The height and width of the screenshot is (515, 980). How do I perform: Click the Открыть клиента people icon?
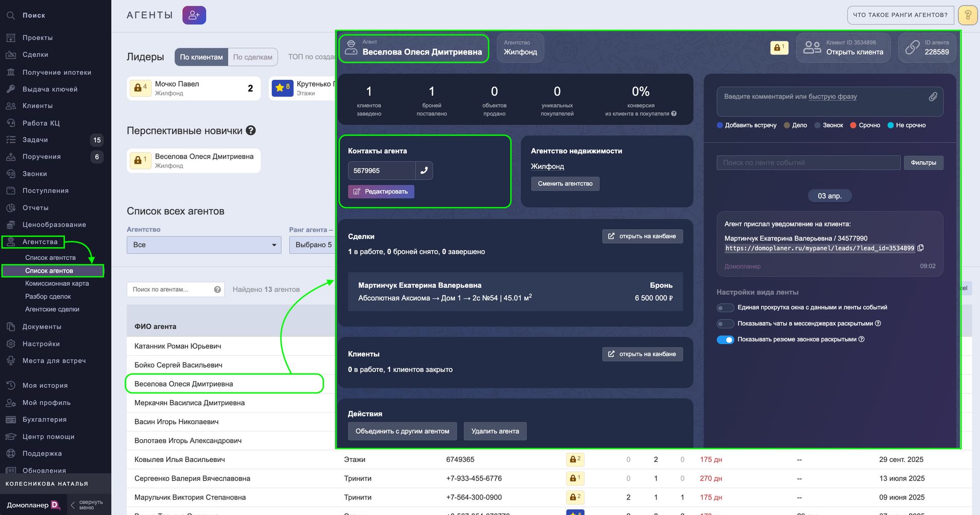coord(812,47)
